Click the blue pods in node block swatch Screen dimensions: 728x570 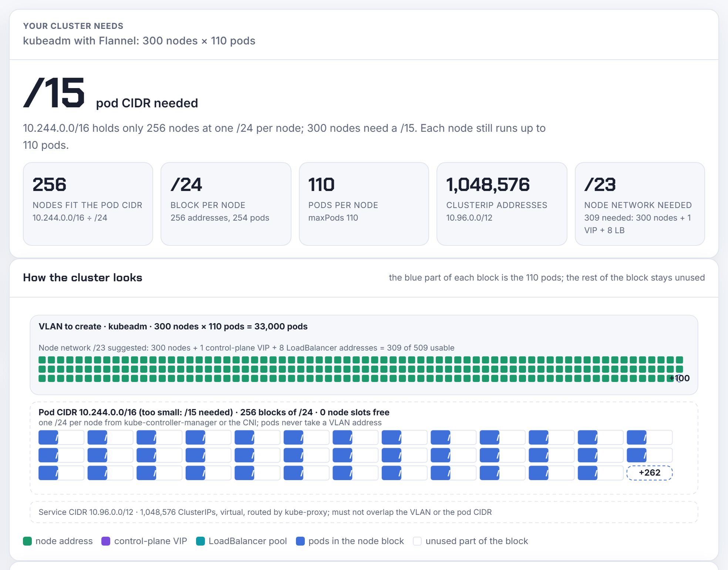(x=300, y=541)
